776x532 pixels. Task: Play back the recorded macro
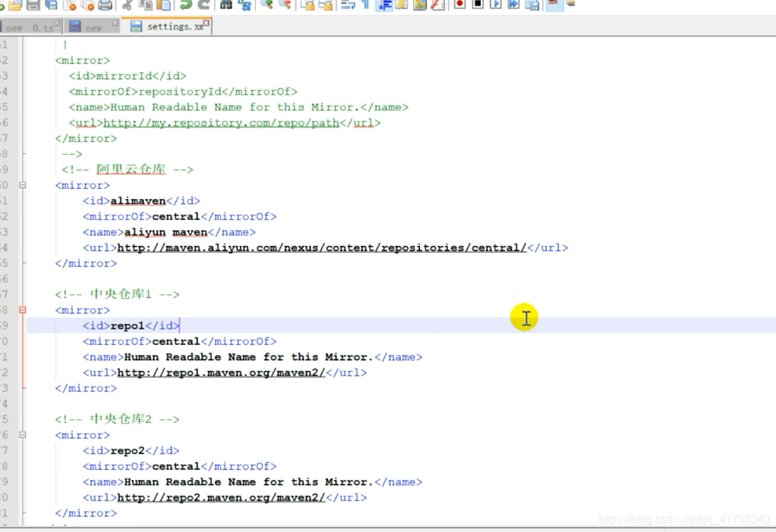[x=496, y=5]
